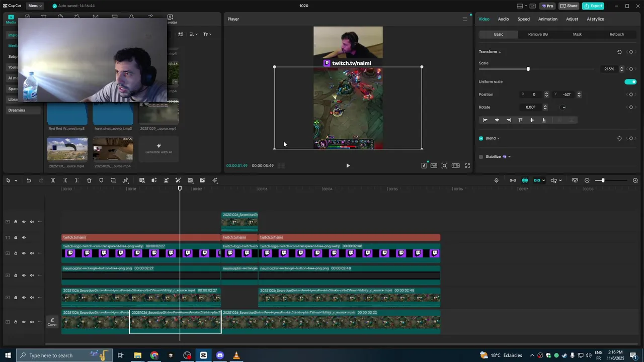Viewport: 644px width, 362px height.
Task: Open VLC cone icon in the taskbar
Action: click(x=236, y=355)
